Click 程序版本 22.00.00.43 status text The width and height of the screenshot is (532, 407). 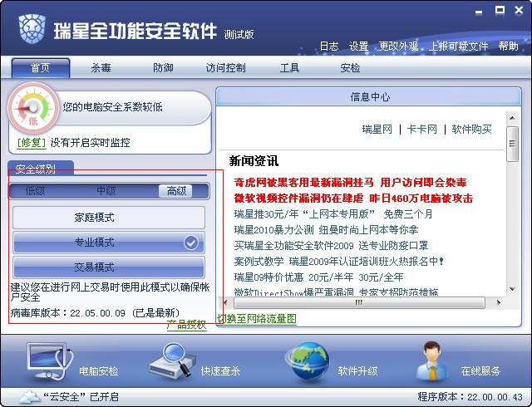pyautogui.click(x=470, y=397)
